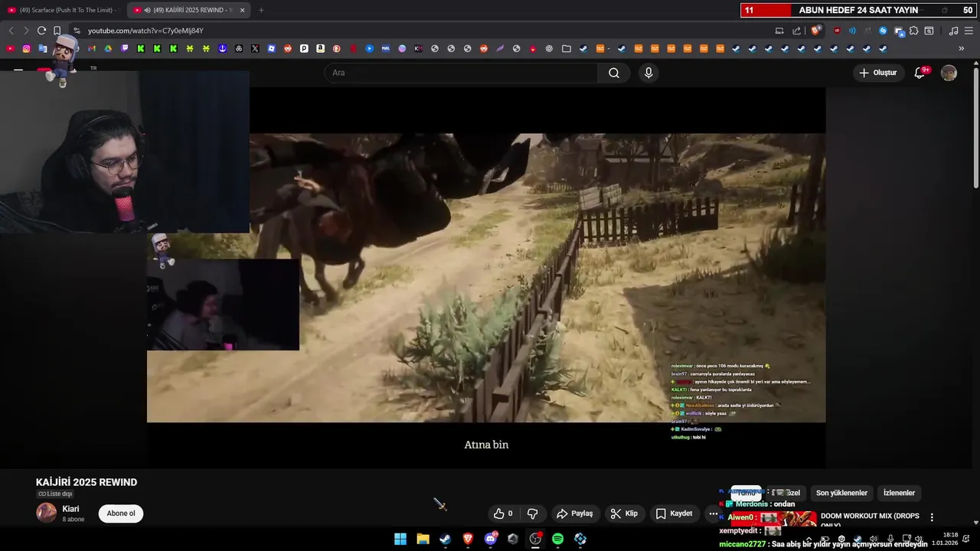
Task: Open more actions three-dot menu
Action: coord(713,514)
